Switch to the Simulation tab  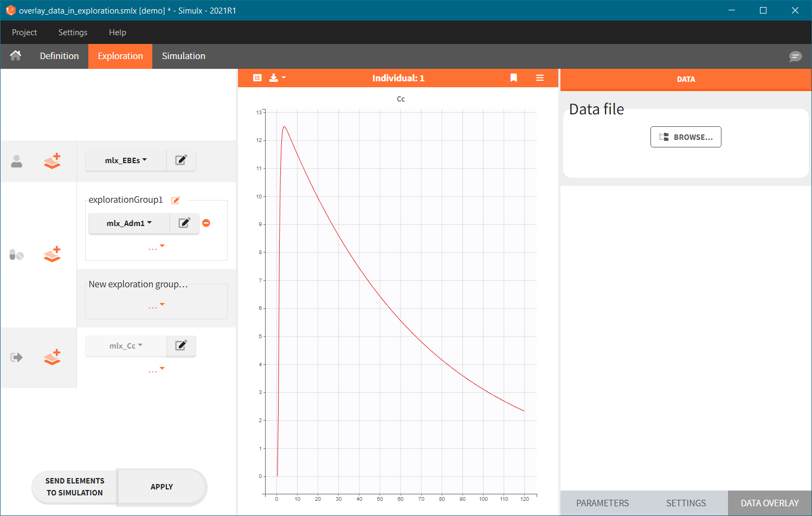(x=183, y=56)
